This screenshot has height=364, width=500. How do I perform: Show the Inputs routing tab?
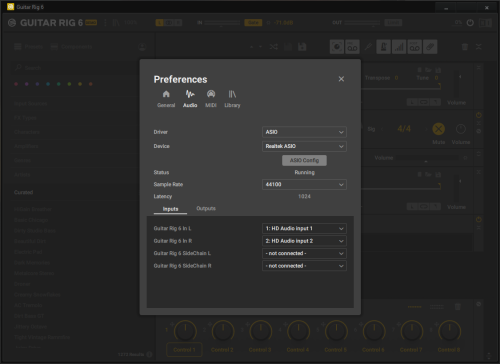tap(170, 209)
